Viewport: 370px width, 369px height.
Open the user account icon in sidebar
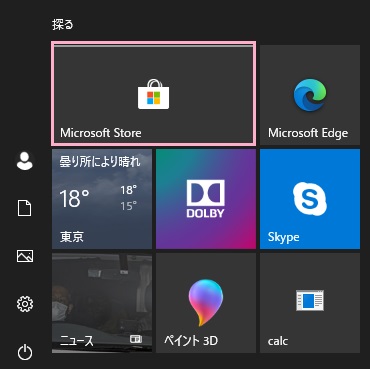(25, 161)
